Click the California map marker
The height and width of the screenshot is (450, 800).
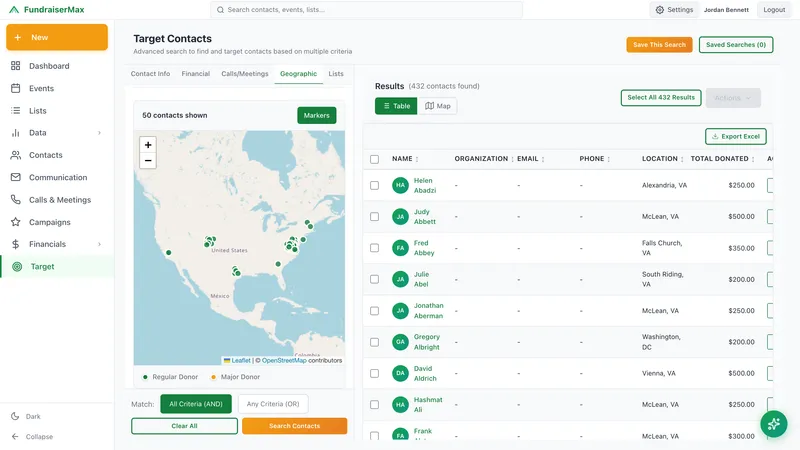(168, 253)
